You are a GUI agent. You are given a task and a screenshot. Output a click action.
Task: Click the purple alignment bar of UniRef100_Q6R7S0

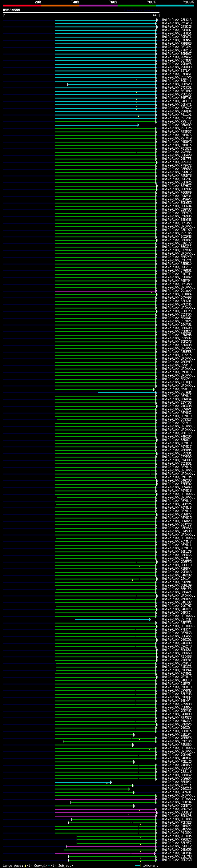click(106, 809)
